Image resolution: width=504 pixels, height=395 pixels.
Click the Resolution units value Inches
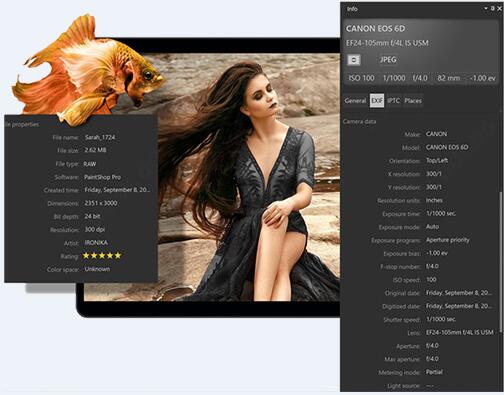coord(434,200)
